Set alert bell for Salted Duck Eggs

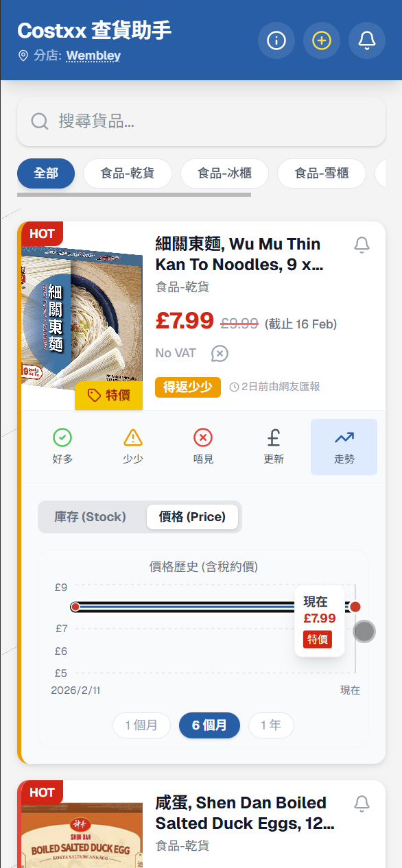(x=362, y=804)
